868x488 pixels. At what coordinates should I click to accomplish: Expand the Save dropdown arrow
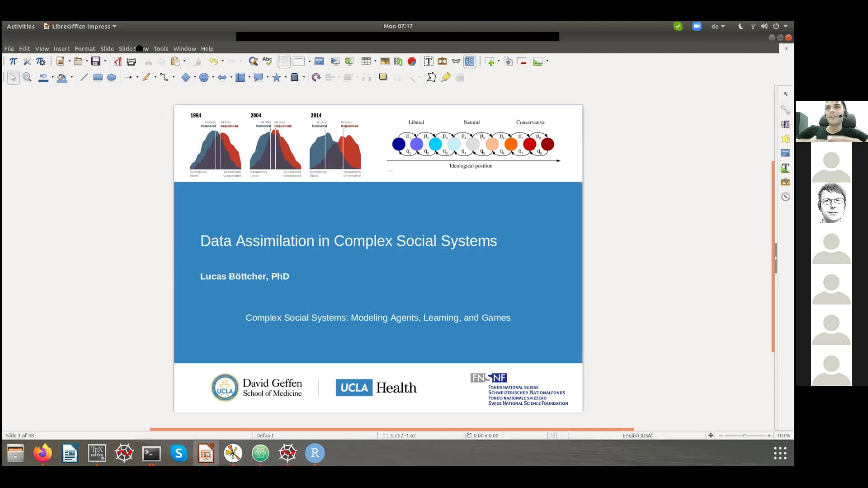click(x=105, y=61)
